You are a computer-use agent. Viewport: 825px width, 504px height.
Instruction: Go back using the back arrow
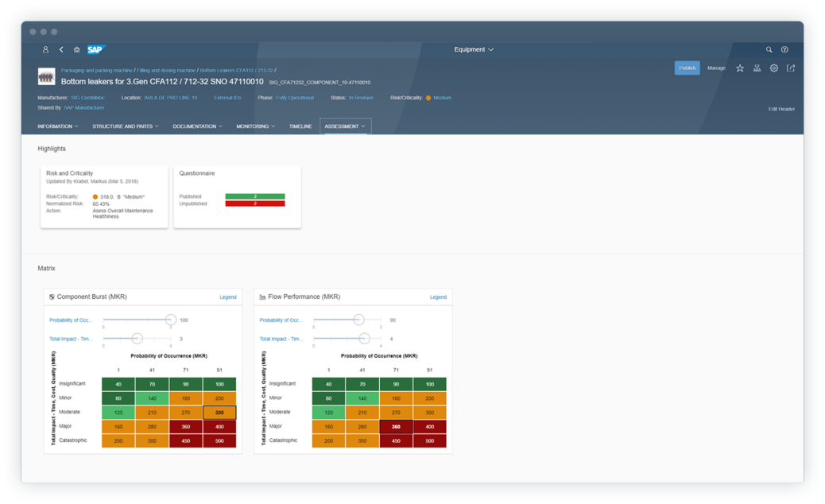point(61,49)
